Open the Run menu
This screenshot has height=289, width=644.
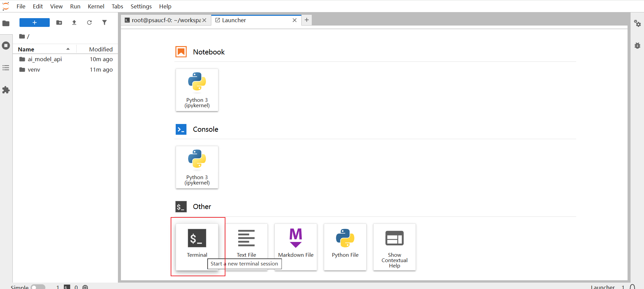pyautogui.click(x=75, y=6)
